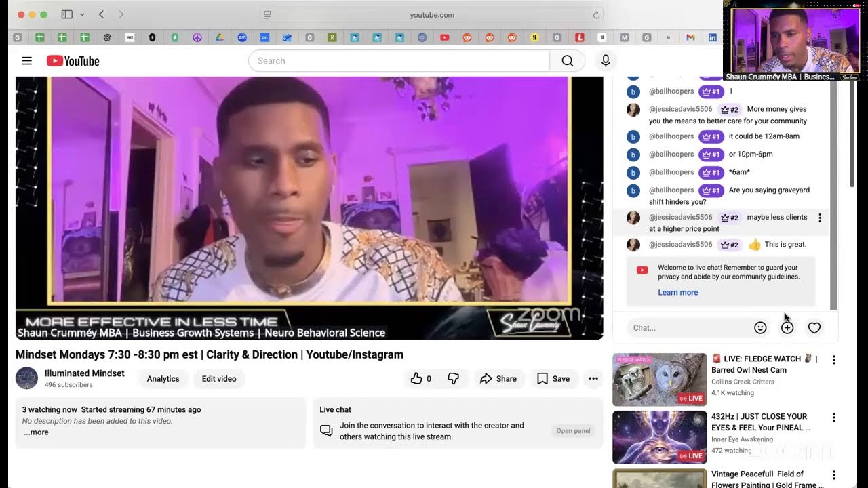Viewport: 868px width, 488px height.
Task: Click the '4.1K watching' text
Action: (732, 393)
